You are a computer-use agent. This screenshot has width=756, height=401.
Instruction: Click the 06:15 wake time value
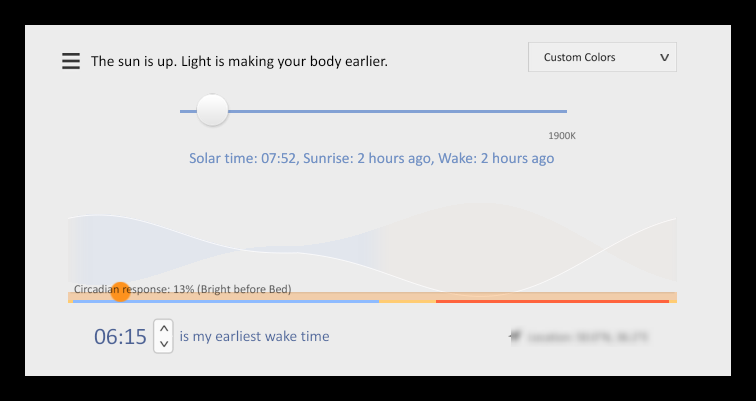pyautogui.click(x=121, y=337)
